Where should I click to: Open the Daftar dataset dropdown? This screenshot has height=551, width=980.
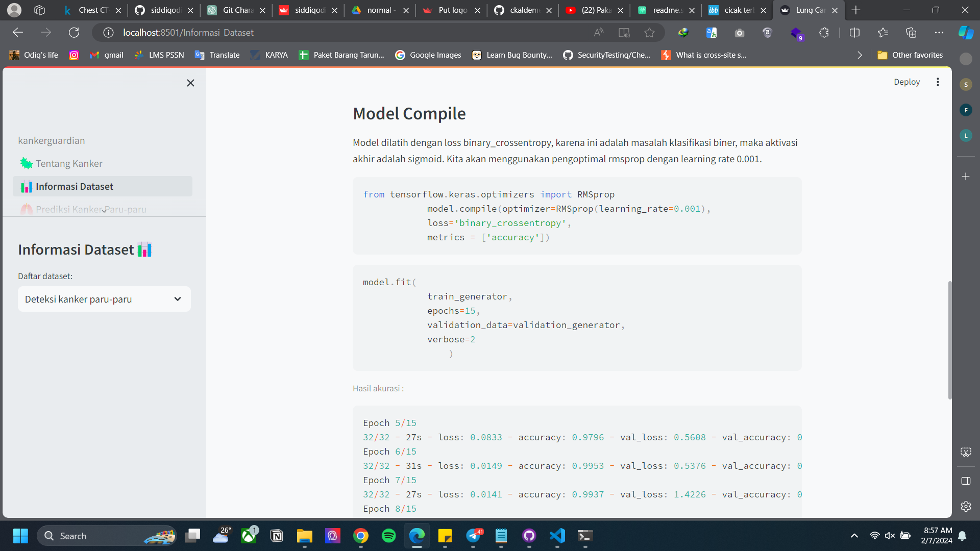point(104,299)
